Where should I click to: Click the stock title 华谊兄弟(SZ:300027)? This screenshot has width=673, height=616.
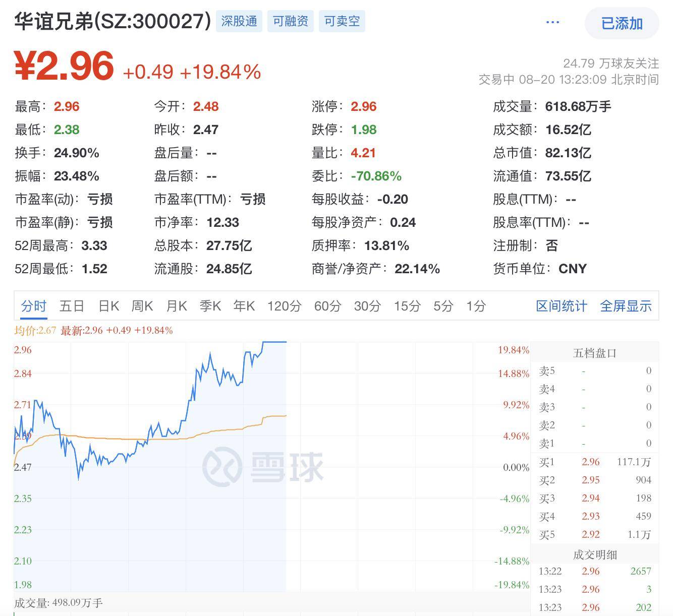pyautogui.click(x=113, y=21)
